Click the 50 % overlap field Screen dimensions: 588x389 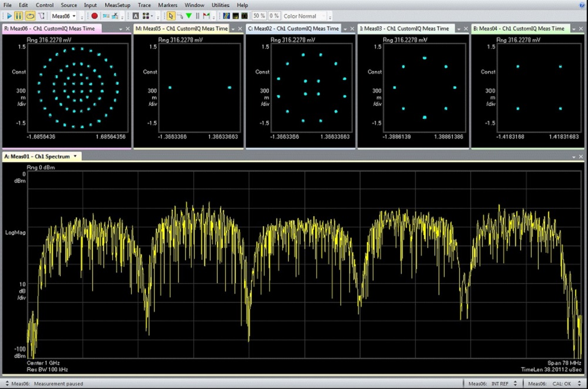tap(259, 16)
